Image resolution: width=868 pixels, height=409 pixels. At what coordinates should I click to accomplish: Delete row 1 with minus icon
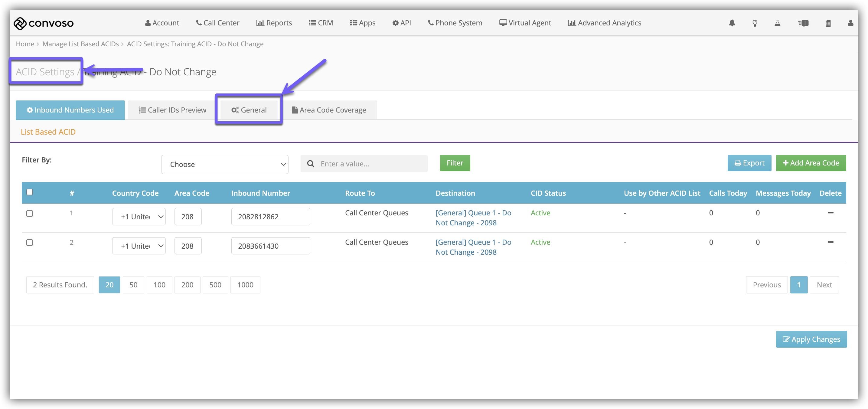pos(830,213)
